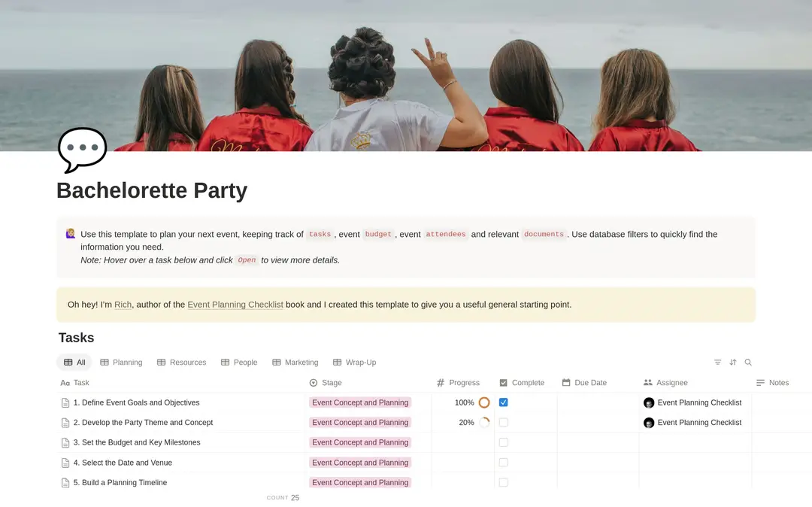Switch to the Resources view tab

point(182,363)
